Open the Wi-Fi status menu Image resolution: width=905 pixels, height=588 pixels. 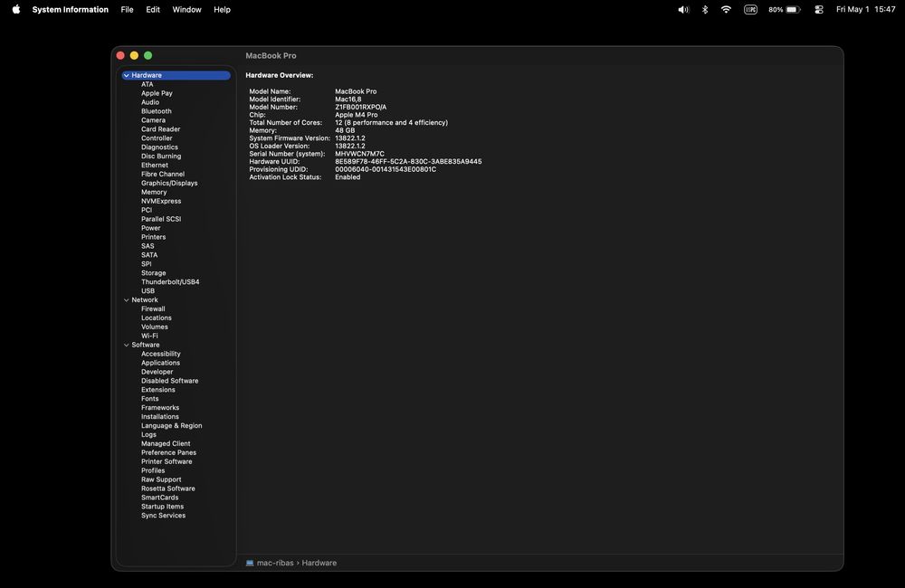(726, 9)
